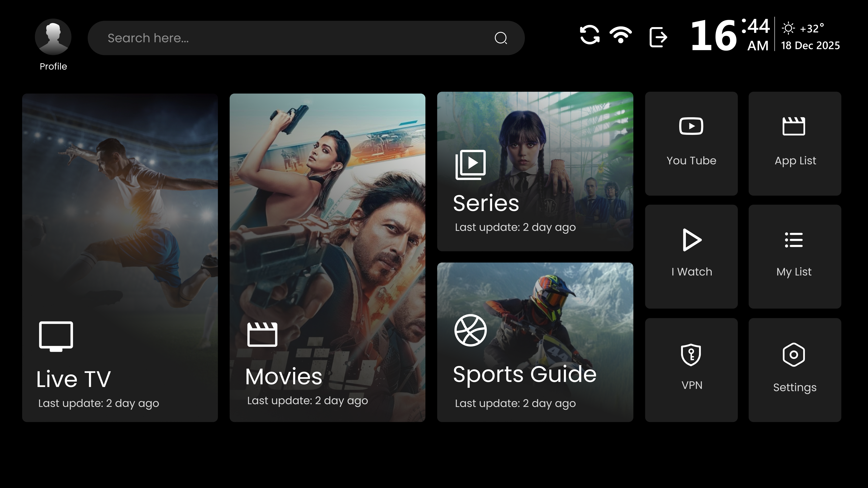
Task: Open the Movies card
Action: tap(327, 258)
